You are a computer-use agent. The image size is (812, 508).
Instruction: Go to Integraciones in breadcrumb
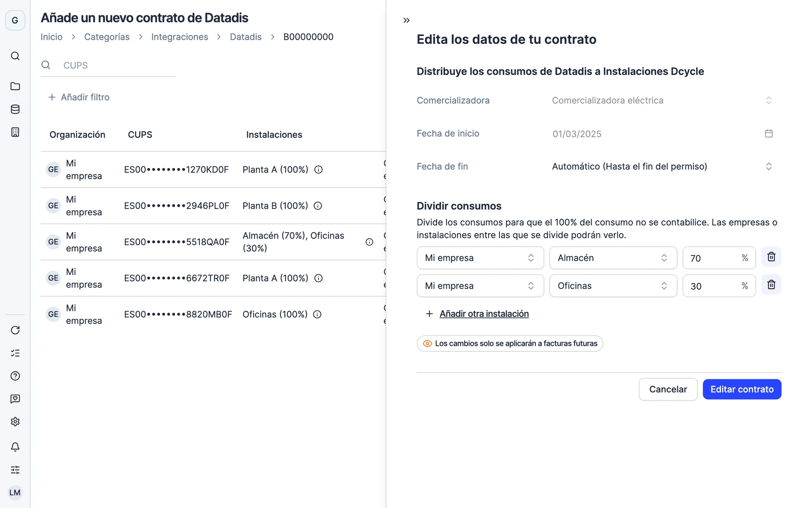[x=180, y=37]
